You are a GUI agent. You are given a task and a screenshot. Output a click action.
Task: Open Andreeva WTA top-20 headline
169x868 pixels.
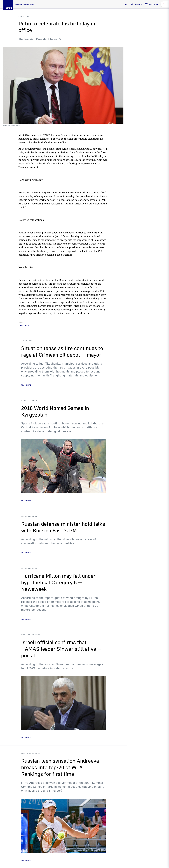pos(60,768)
